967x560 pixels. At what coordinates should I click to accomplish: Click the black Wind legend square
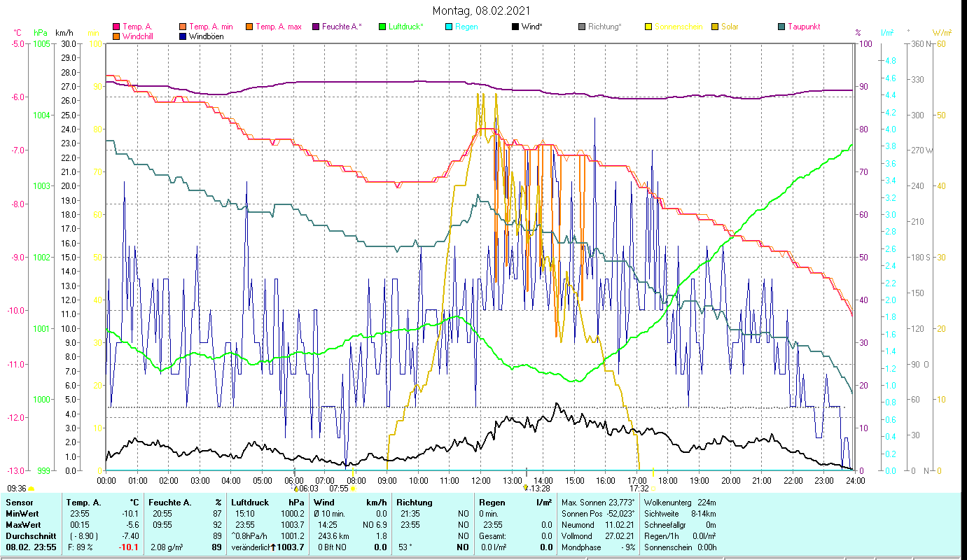515,27
